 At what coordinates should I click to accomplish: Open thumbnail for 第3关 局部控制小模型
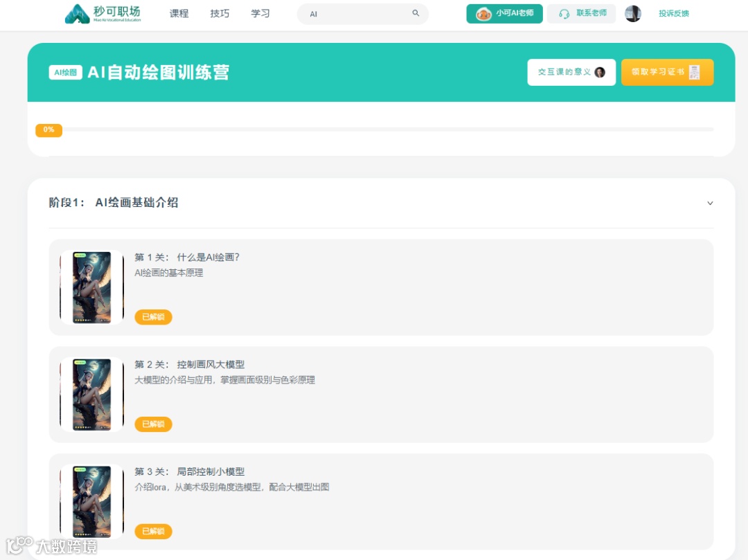91,501
